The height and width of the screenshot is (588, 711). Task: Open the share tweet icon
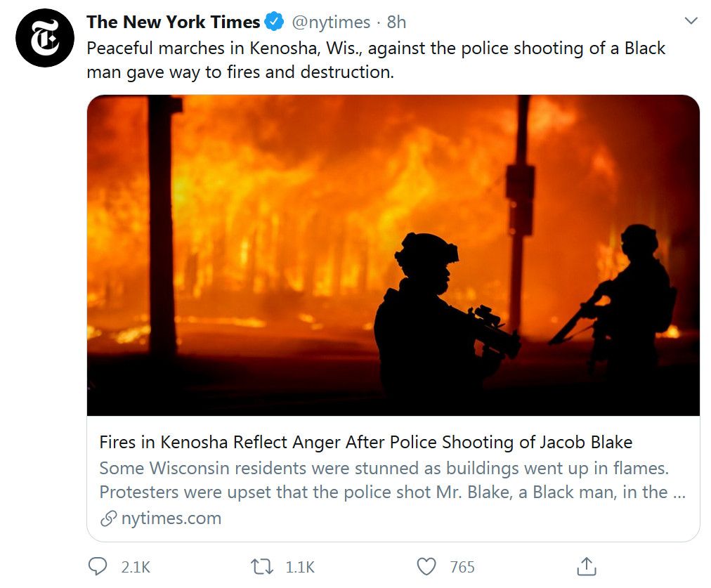coord(587,566)
